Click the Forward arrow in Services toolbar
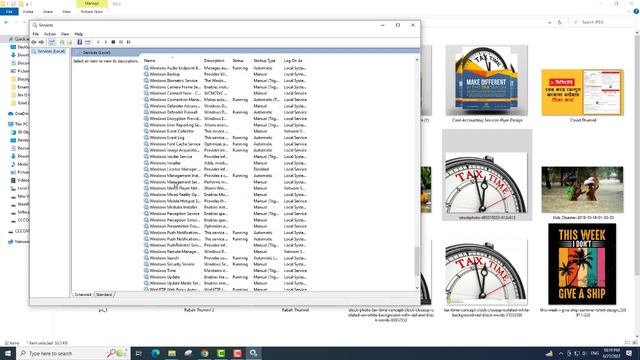 tap(41, 42)
